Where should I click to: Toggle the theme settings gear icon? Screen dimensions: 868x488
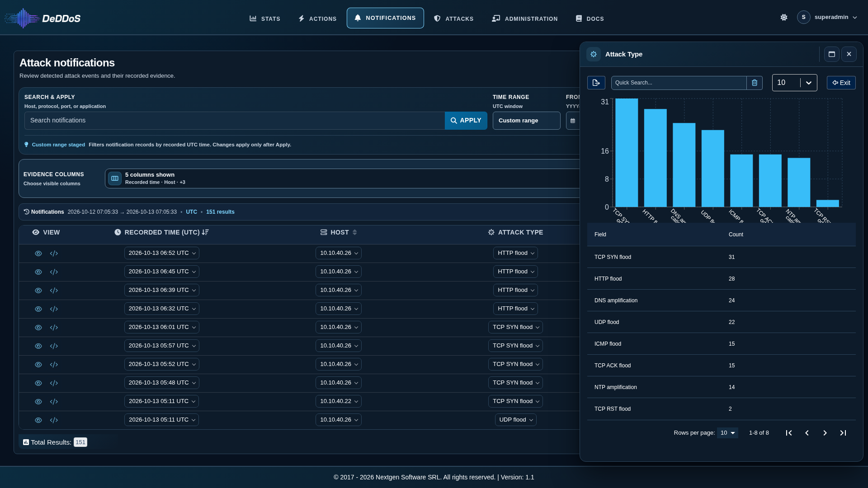tap(784, 17)
